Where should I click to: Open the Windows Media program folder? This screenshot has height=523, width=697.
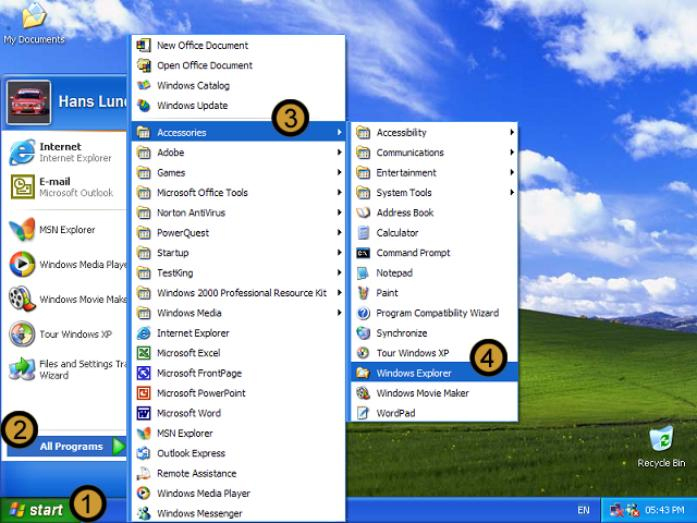238,312
